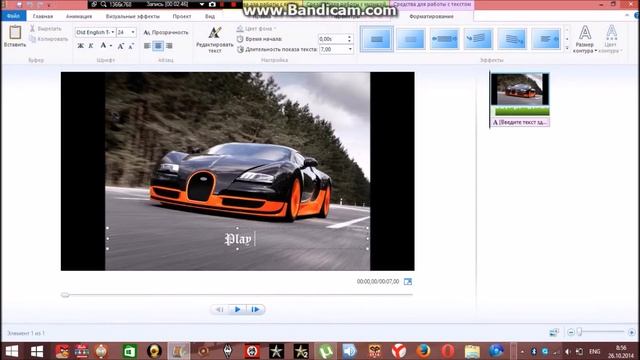Screen dimensions: 640x360
Task: Open the Bandicam dropdown arrow
Action: [202, 4]
